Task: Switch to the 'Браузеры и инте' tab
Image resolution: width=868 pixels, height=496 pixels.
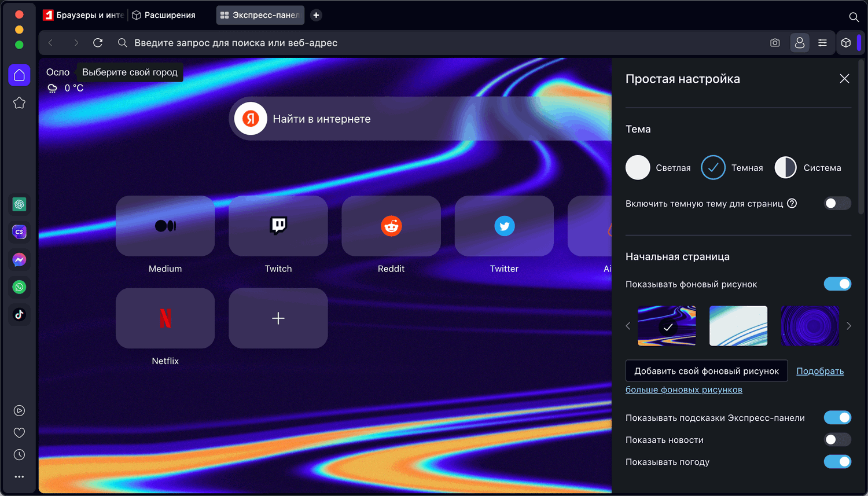Action: [83, 15]
